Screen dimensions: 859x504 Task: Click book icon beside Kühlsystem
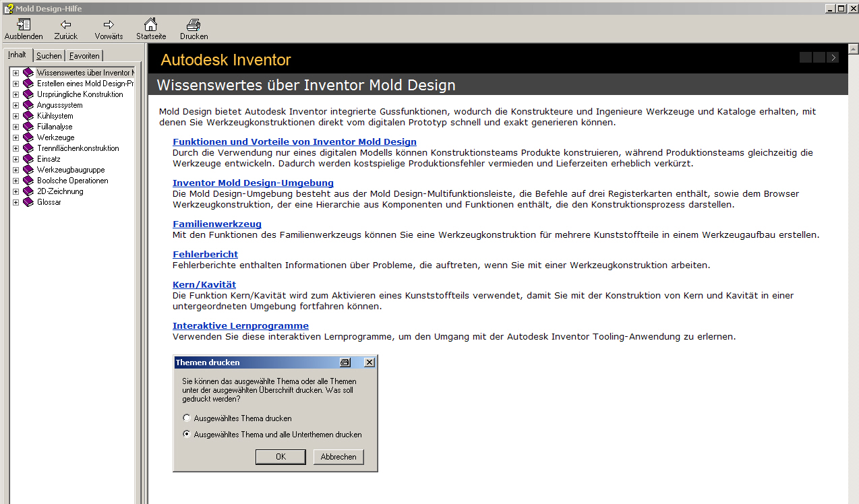coord(28,116)
